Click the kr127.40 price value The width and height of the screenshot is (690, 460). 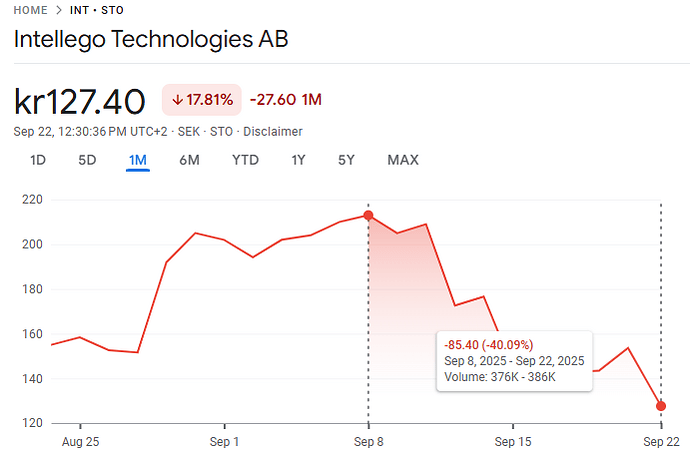click(x=80, y=101)
